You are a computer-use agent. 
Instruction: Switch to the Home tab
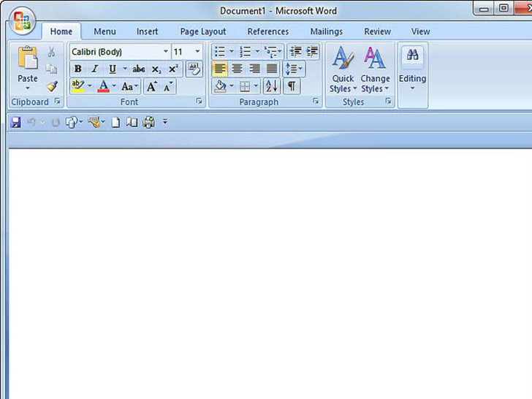click(x=61, y=31)
